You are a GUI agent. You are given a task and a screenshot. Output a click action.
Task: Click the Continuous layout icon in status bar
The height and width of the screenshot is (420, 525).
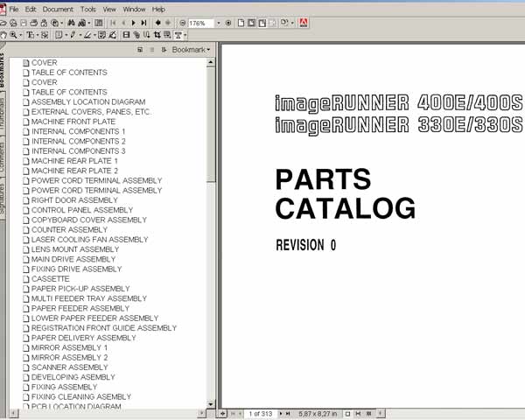coord(358,414)
